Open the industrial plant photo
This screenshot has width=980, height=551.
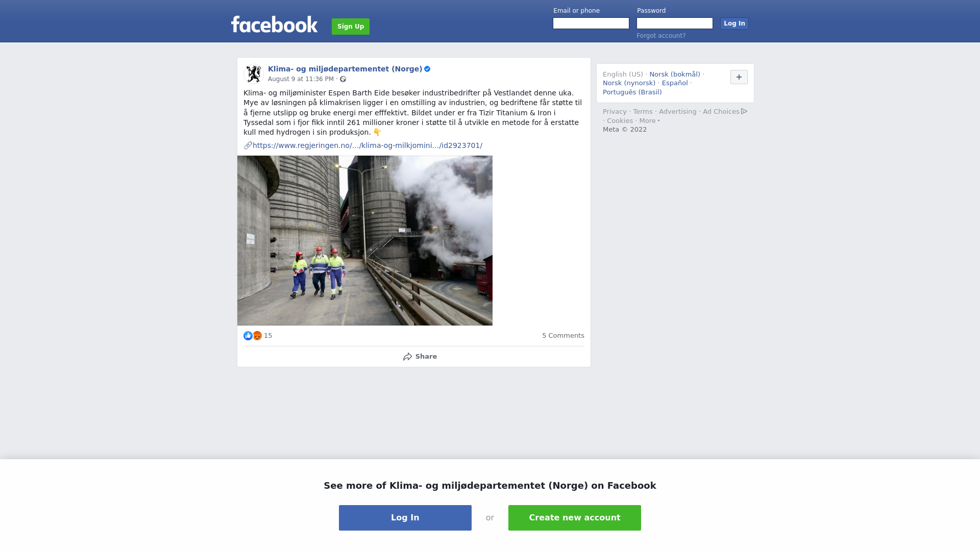(x=365, y=241)
